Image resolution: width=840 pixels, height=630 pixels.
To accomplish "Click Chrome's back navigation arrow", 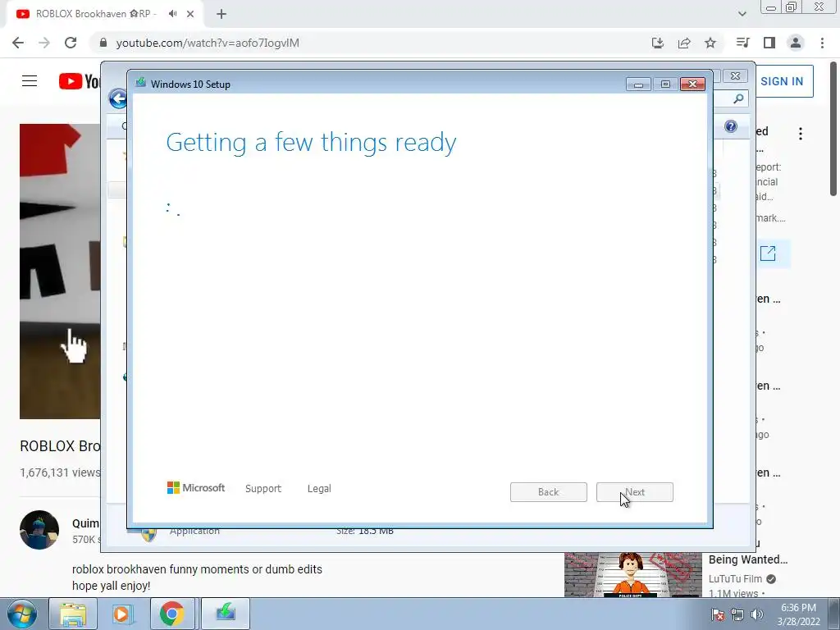I will [x=18, y=43].
